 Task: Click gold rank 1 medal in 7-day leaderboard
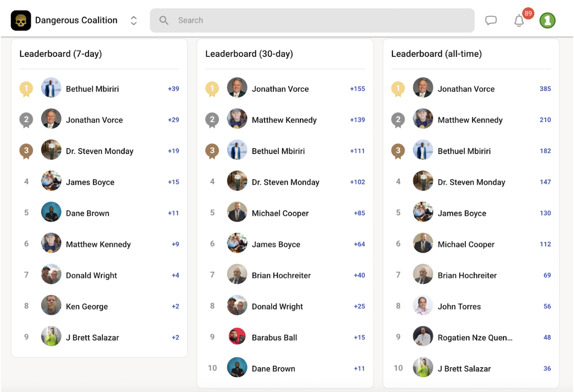click(x=26, y=89)
